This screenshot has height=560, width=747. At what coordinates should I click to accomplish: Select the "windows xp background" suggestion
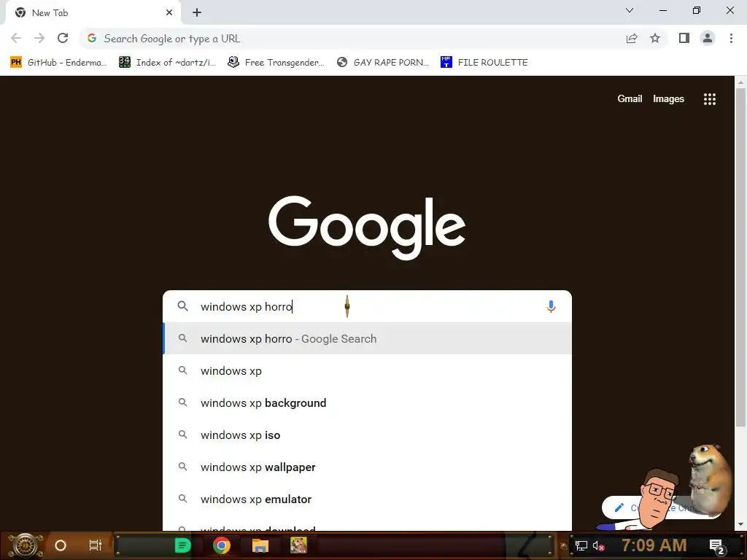368,402
